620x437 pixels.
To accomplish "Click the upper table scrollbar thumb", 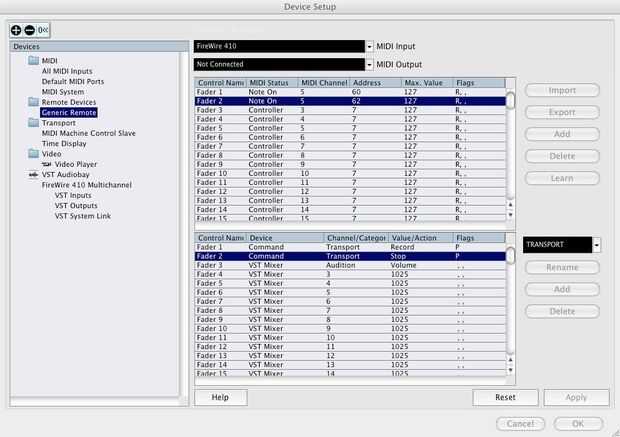I will 510,100.
